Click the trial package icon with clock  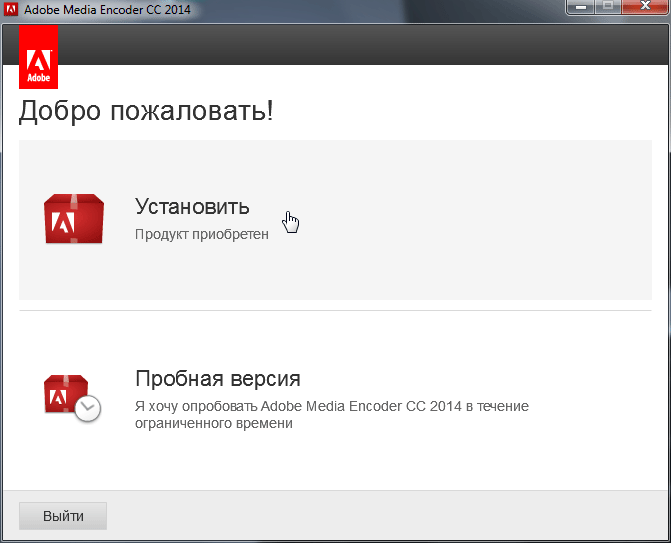[72, 398]
